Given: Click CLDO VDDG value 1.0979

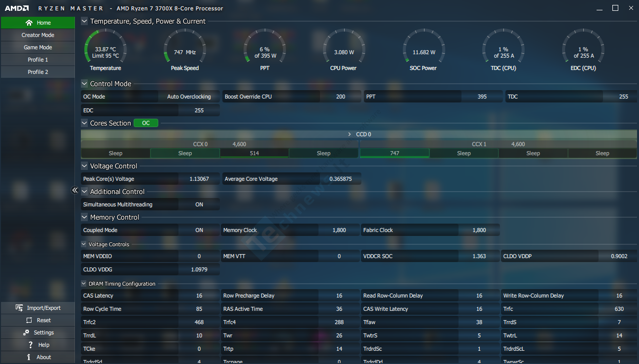Looking at the screenshot, I should pos(199,269).
